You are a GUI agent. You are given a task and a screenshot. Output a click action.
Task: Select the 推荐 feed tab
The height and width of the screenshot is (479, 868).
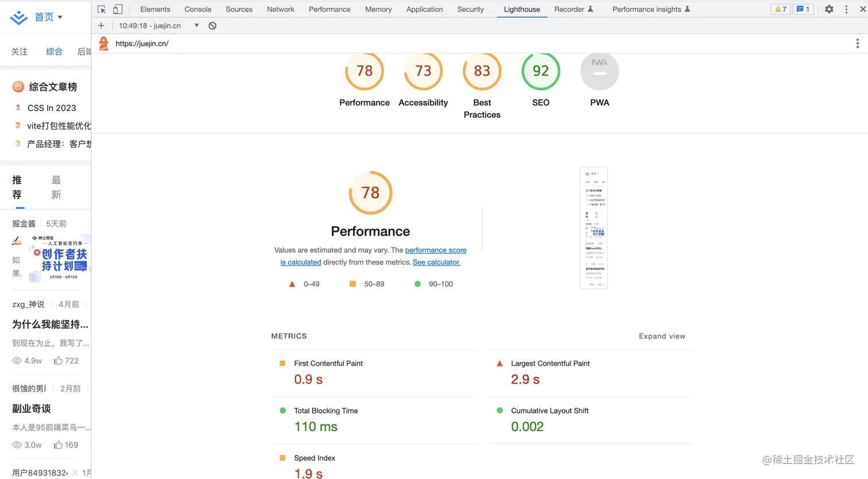pyautogui.click(x=17, y=187)
